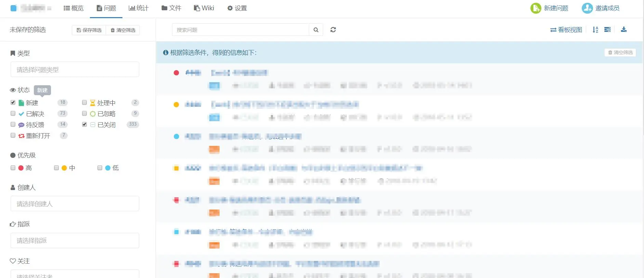Toggle the 新建 status checkbox
Screen dimensions: 644x278
13,102
